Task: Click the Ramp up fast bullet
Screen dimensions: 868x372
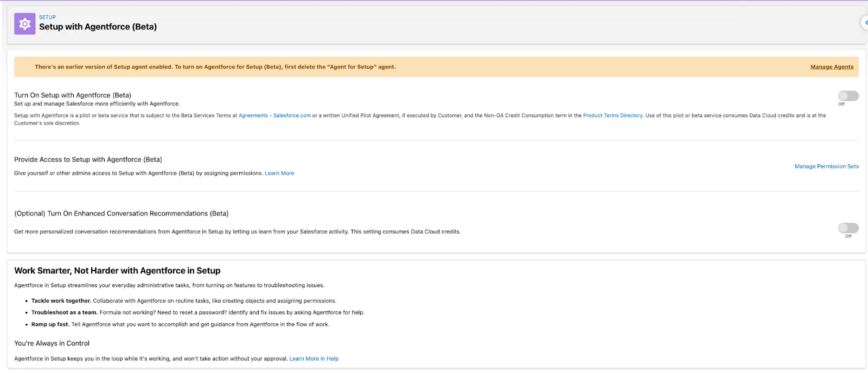Action: point(50,325)
